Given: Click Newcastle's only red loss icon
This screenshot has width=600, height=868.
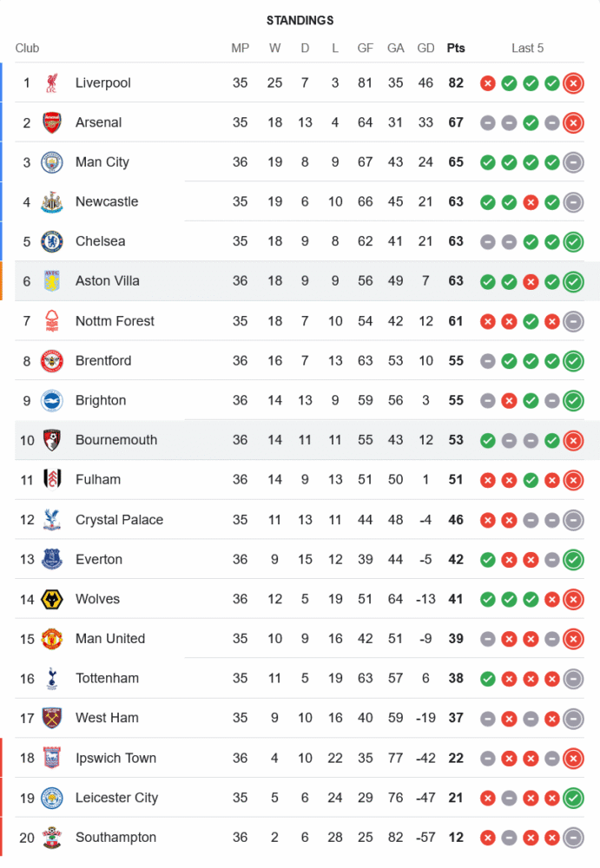Looking at the screenshot, I should (531, 202).
